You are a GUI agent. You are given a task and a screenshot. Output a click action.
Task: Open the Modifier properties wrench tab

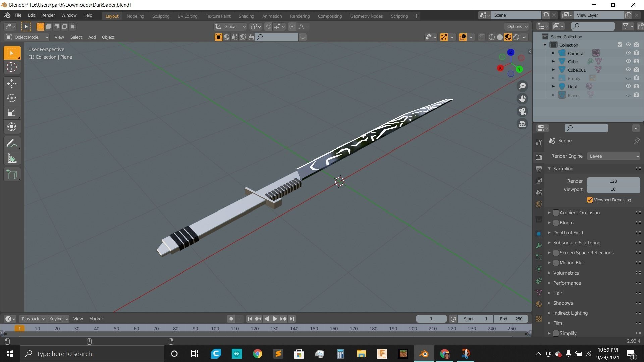[539, 245]
